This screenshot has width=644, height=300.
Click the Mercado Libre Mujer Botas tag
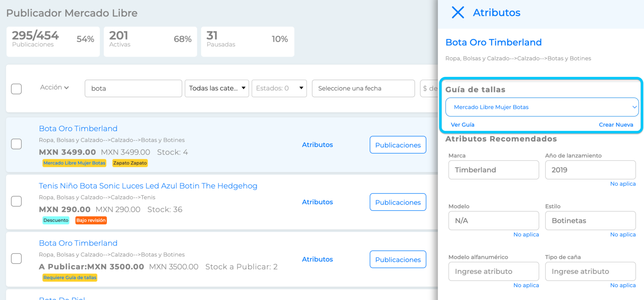click(74, 163)
